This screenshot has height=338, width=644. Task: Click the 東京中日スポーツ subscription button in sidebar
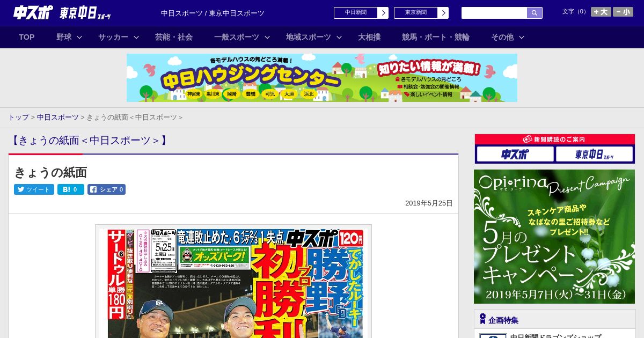595,155
